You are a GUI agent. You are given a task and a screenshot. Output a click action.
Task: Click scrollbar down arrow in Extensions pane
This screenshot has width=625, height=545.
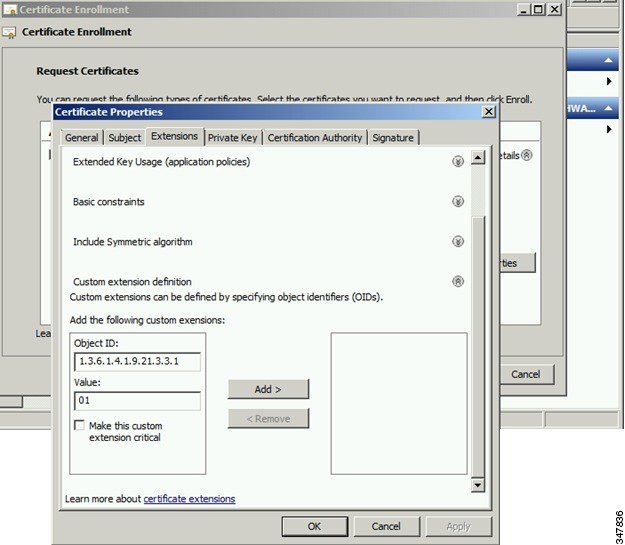[478, 485]
